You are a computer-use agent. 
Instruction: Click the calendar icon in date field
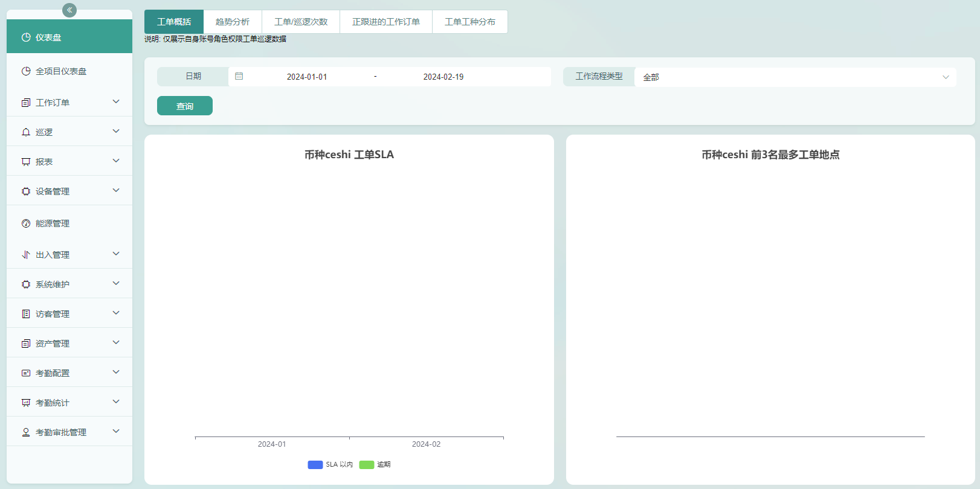(x=239, y=76)
